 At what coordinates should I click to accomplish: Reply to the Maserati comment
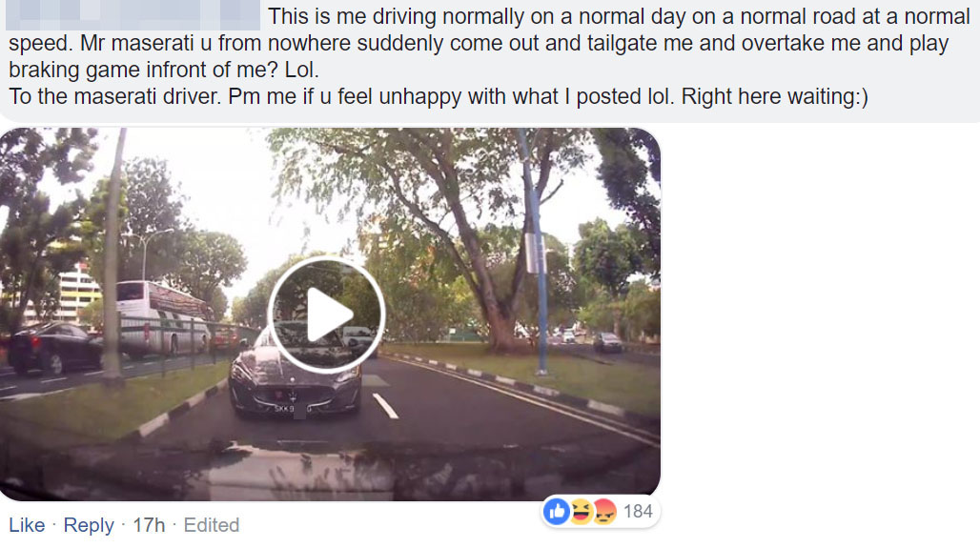(89, 525)
